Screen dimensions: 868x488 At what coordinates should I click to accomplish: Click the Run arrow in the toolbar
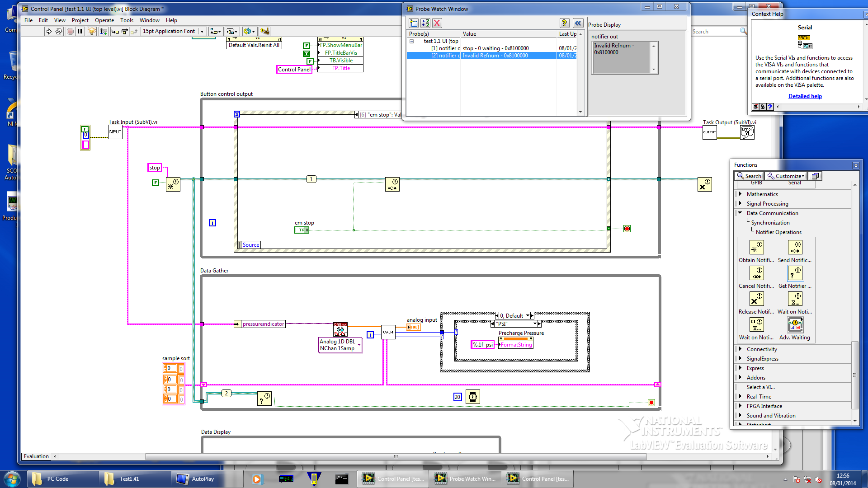[x=48, y=31]
